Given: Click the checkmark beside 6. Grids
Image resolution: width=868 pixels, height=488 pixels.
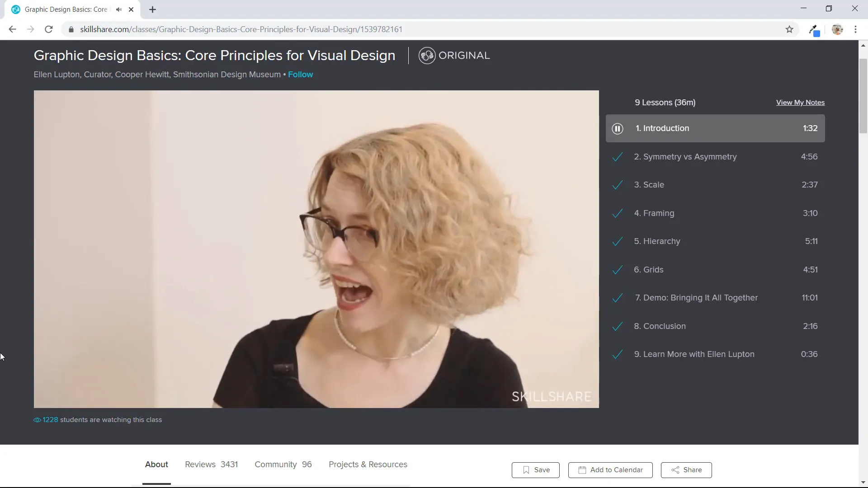Looking at the screenshot, I should coord(618,270).
